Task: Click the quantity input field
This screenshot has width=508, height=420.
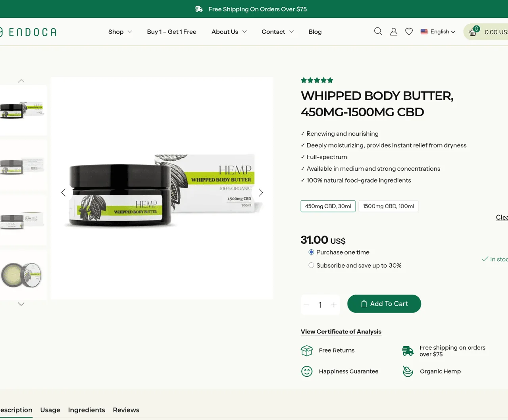Action: (x=320, y=305)
